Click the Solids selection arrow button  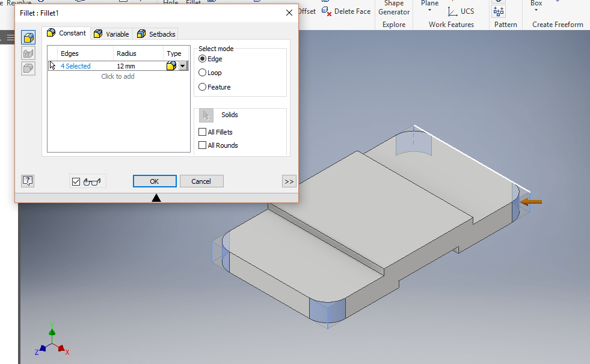206,115
